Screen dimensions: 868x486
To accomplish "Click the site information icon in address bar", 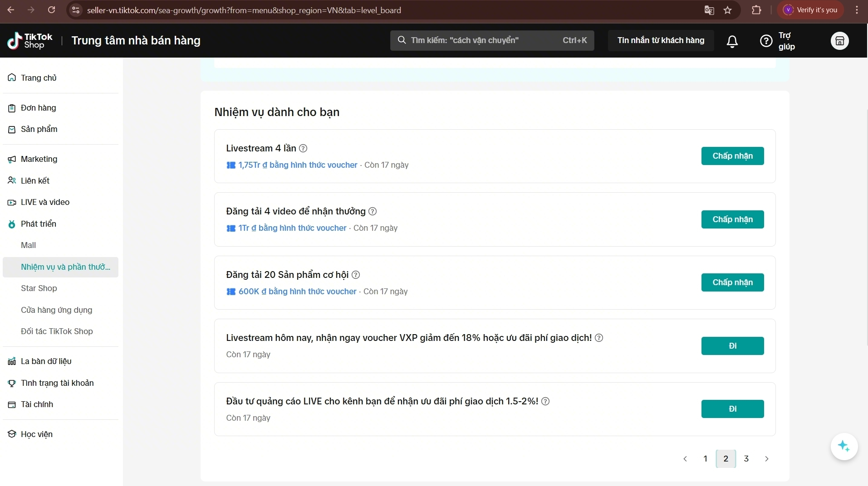I will [76, 10].
